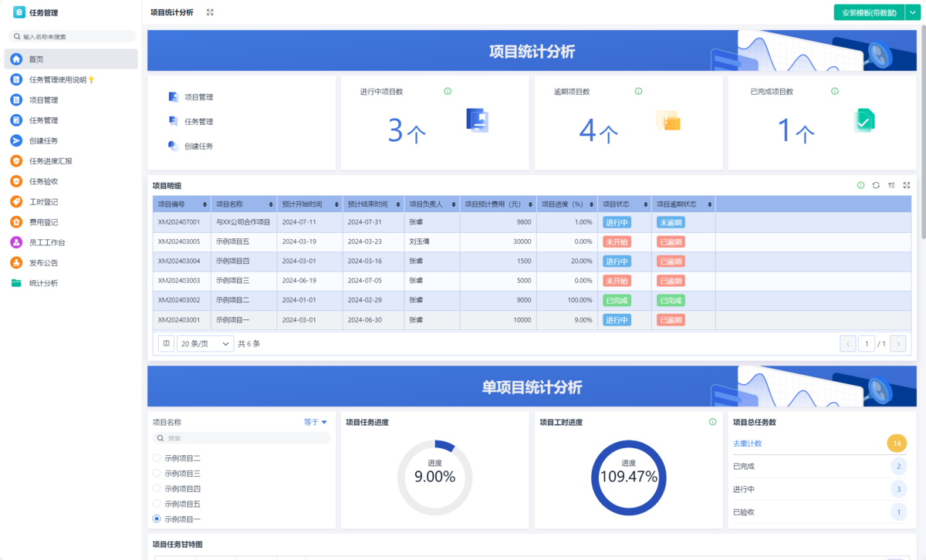926x560 pixels.
Task: Click the 员工工作台 person icon
Action: pyautogui.click(x=16, y=242)
